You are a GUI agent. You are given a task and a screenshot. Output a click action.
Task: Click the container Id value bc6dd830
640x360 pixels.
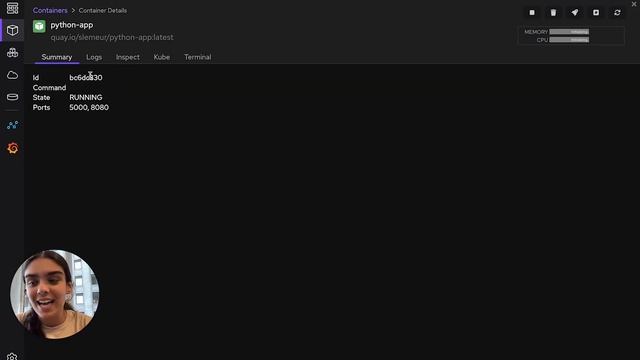(x=86, y=78)
